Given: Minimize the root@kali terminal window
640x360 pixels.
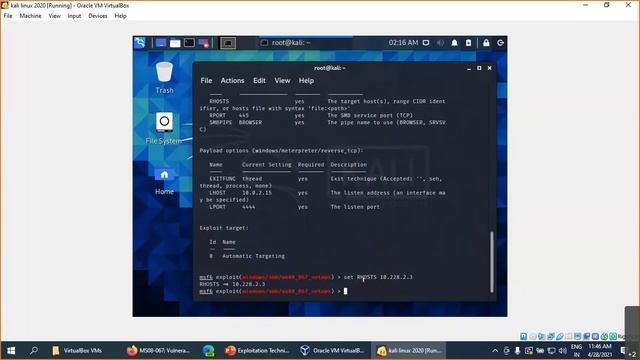Looking at the screenshot, I should point(469,68).
